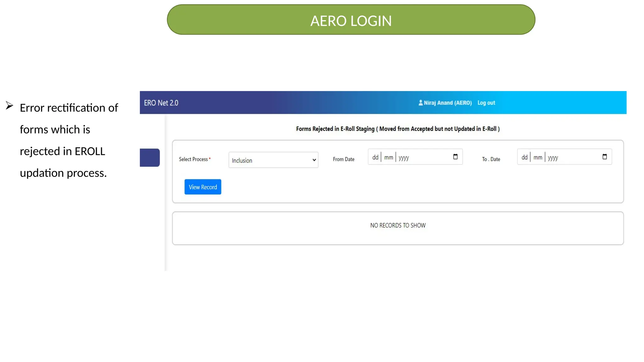Click the NO RECORDS TO SHOW message
The image size is (644, 362).
(398, 225)
